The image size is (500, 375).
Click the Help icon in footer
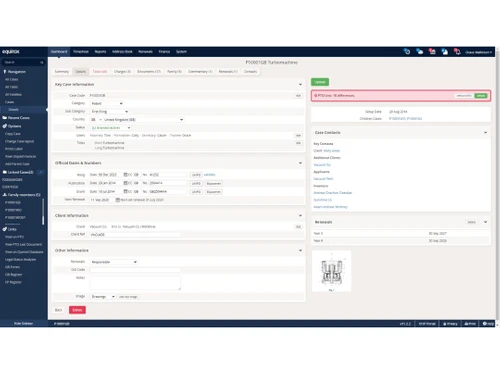485,324
